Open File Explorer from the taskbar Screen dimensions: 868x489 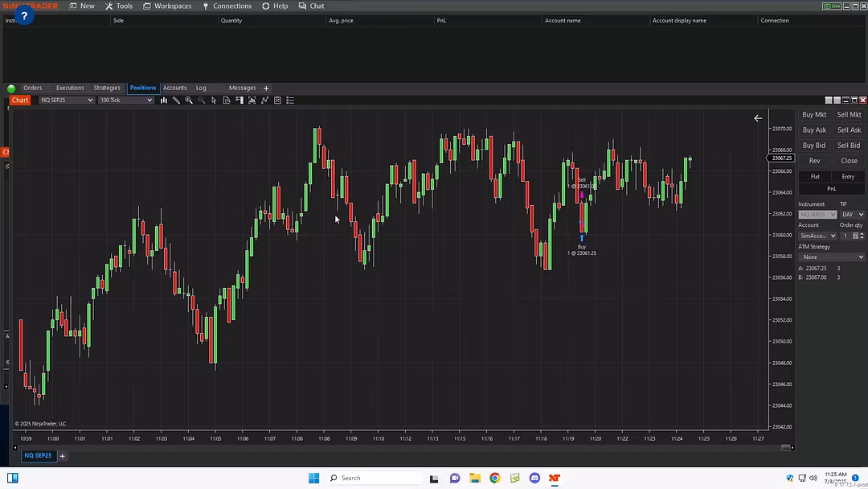475,478
